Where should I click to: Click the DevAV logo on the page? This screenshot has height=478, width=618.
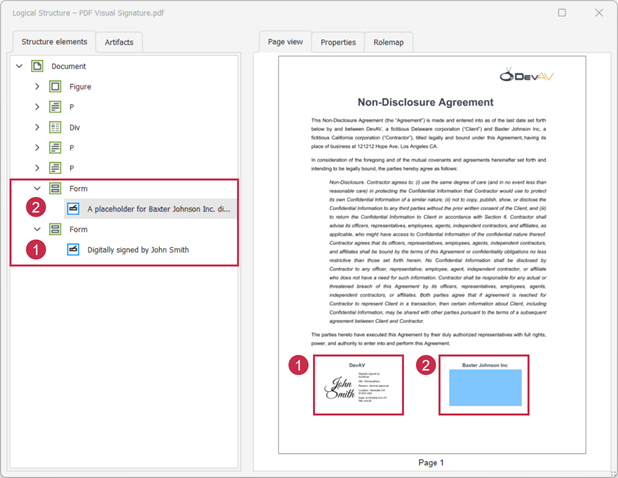point(527,75)
